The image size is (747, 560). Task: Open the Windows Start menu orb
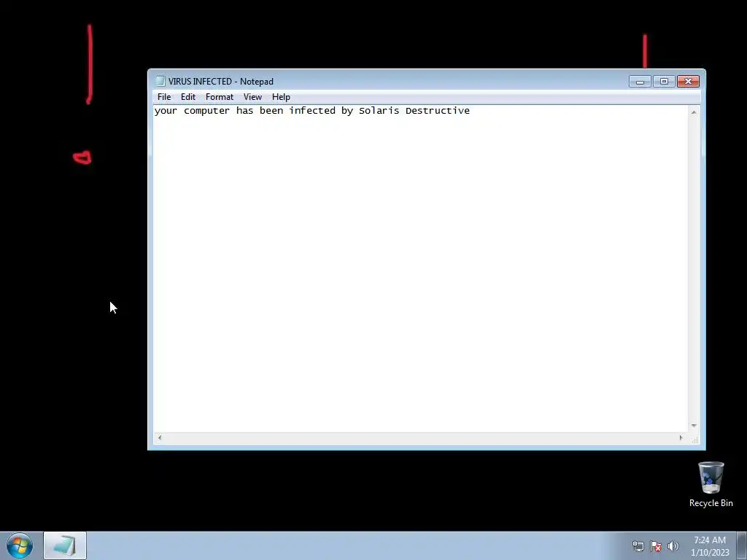click(20, 545)
